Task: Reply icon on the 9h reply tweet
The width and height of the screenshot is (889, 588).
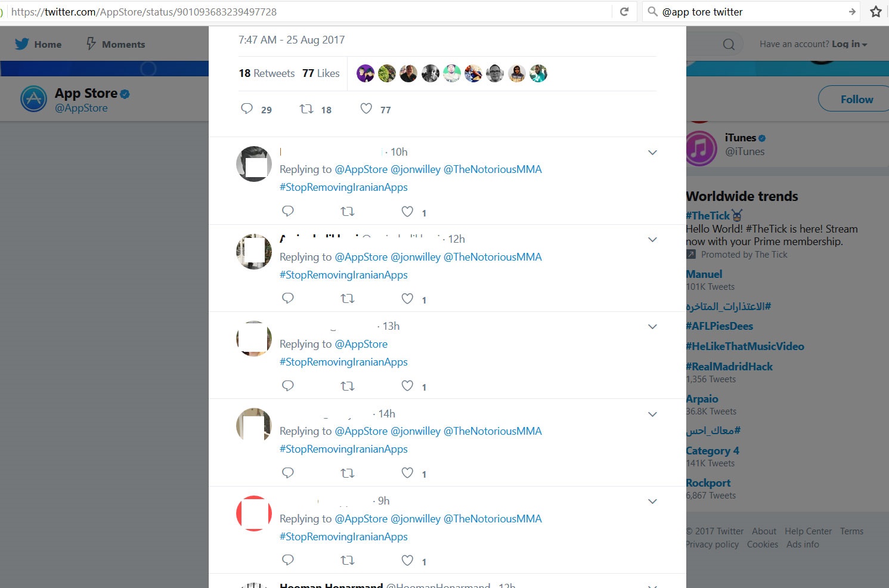Action: (x=288, y=560)
